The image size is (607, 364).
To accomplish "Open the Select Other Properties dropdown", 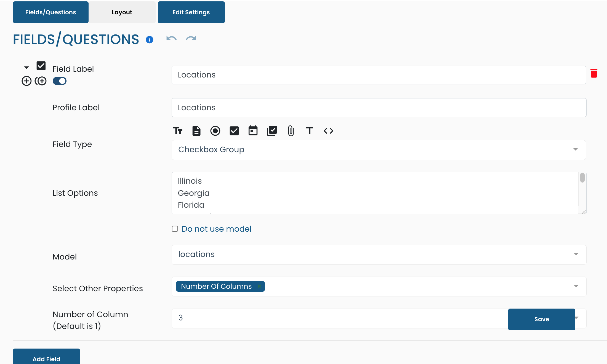I will click(x=379, y=287).
